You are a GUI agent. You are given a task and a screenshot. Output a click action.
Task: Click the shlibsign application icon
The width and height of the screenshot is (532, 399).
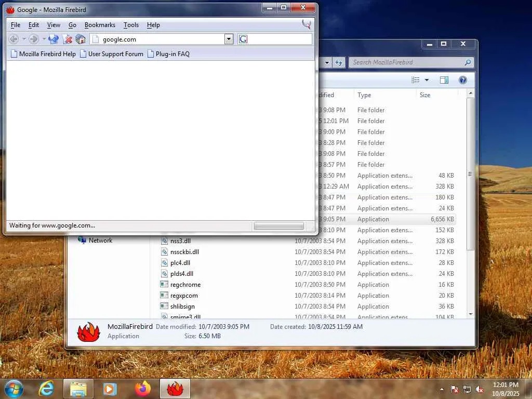pyautogui.click(x=164, y=306)
